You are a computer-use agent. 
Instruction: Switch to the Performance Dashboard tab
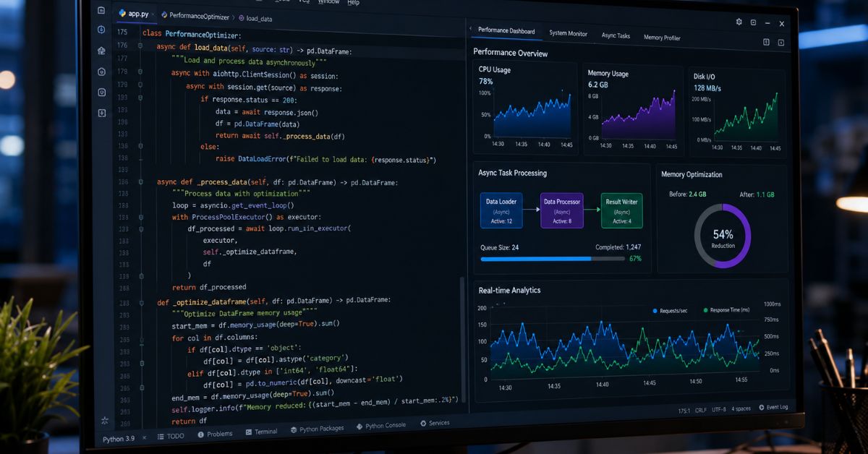coord(506,31)
